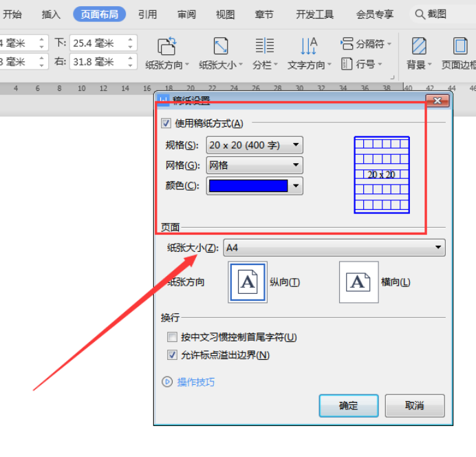
Task: Select 横向 landscape orientation
Action: click(359, 282)
